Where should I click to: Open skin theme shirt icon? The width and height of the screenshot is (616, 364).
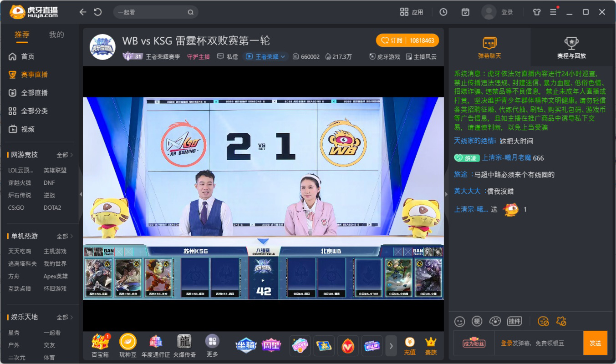pos(537,12)
